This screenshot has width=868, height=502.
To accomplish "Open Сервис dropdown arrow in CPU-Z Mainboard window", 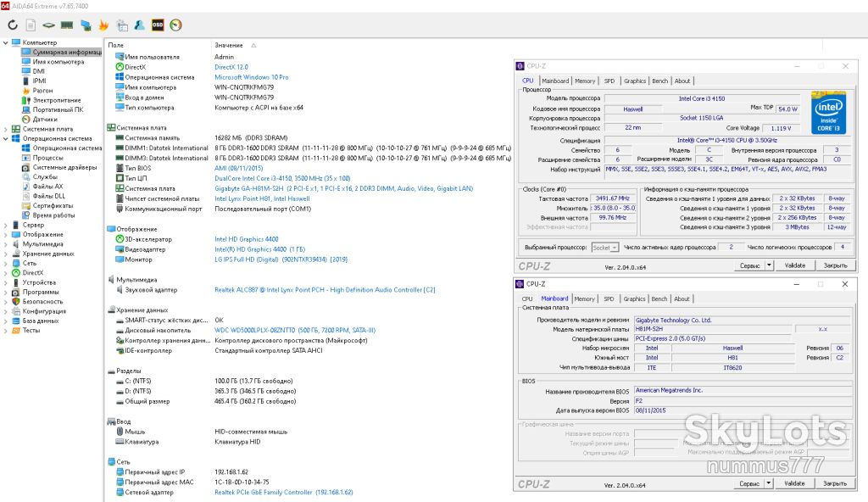I will point(768,483).
